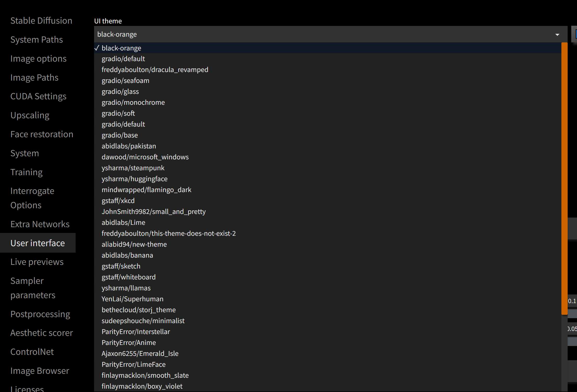Open Image Paths settings
The width and height of the screenshot is (577, 392).
[34, 78]
